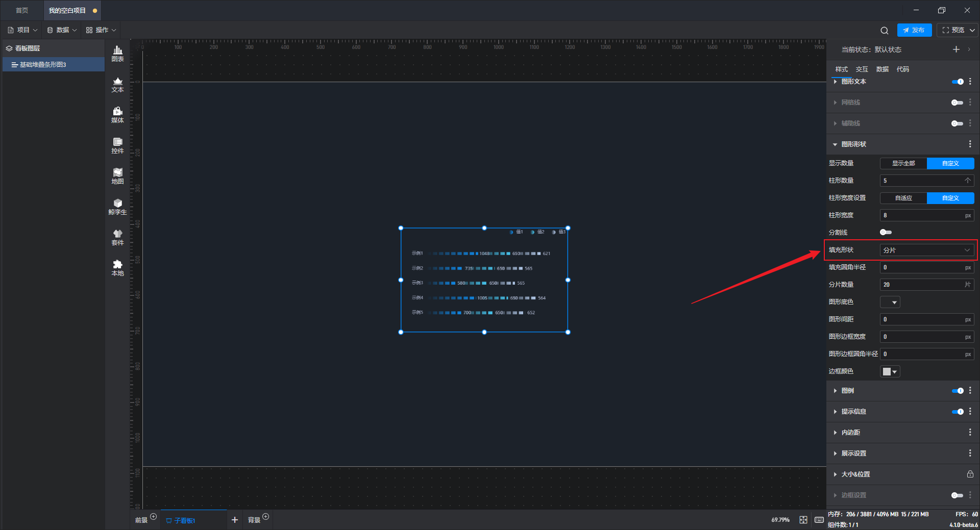Viewport: 980px width, 530px height.
Task: Open the 文本 text components panel
Action: 117,85
